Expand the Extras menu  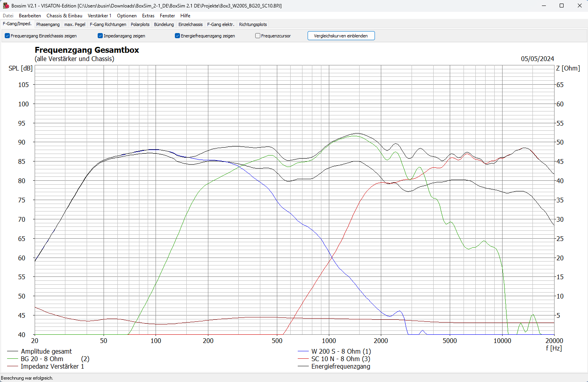[148, 16]
